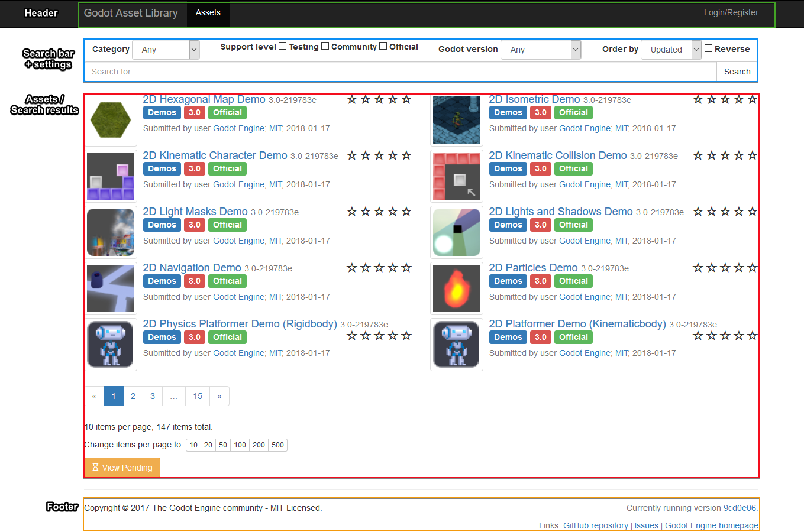Go to page 15 in pagination
The height and width of the screenshot is (532, 804).
tap(198, 396)
